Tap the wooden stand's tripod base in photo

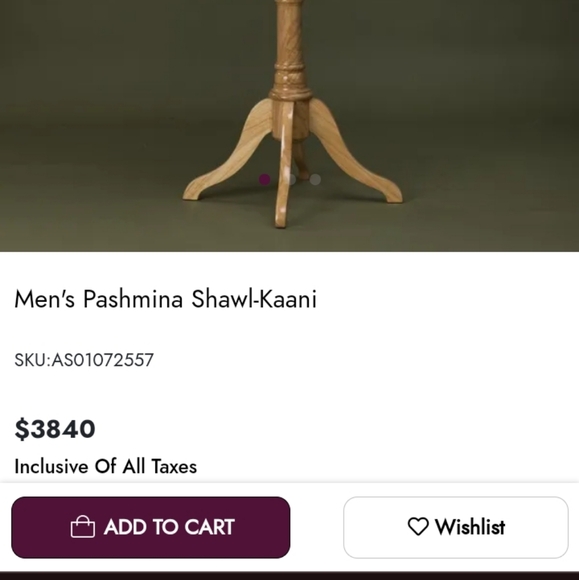pyautogui.click(x=292, y=163)
